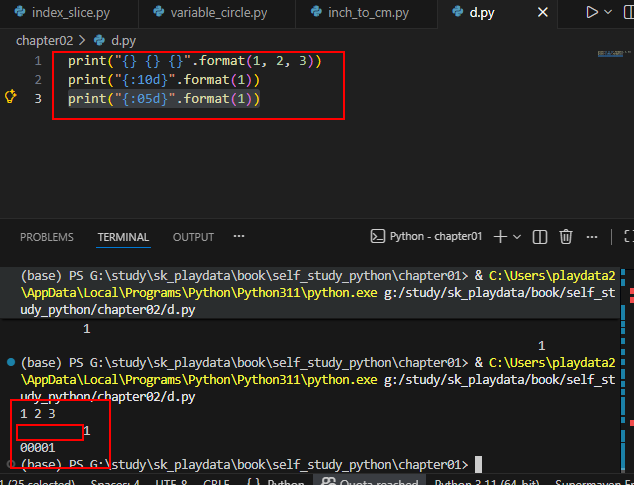Click d.py in the breadcrumb path

coord(123,41)
